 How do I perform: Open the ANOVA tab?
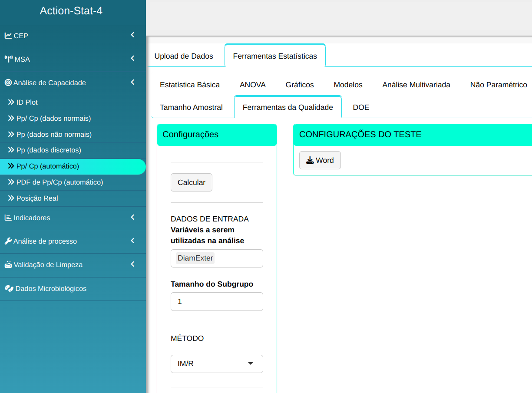point(252,85)
